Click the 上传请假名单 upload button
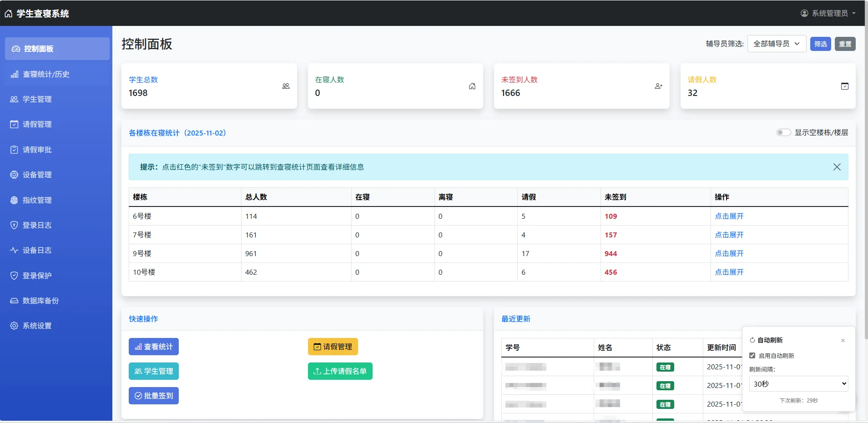868x423 pixels. click(x=340, y=371)
